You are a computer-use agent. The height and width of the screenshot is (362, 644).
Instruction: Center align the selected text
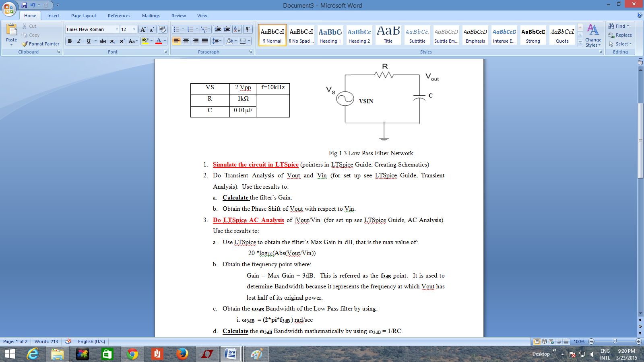[x=185, y=41]
